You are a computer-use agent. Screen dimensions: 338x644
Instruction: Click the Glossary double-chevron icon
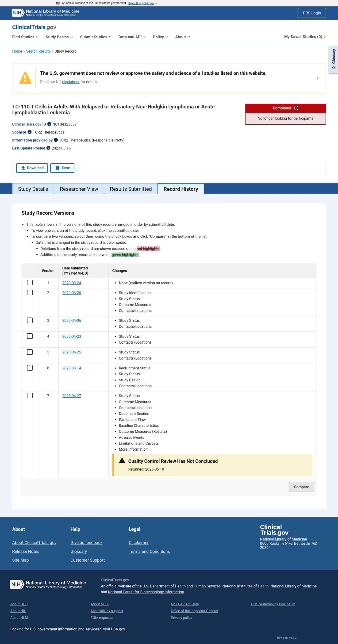[x=334, y=68]
